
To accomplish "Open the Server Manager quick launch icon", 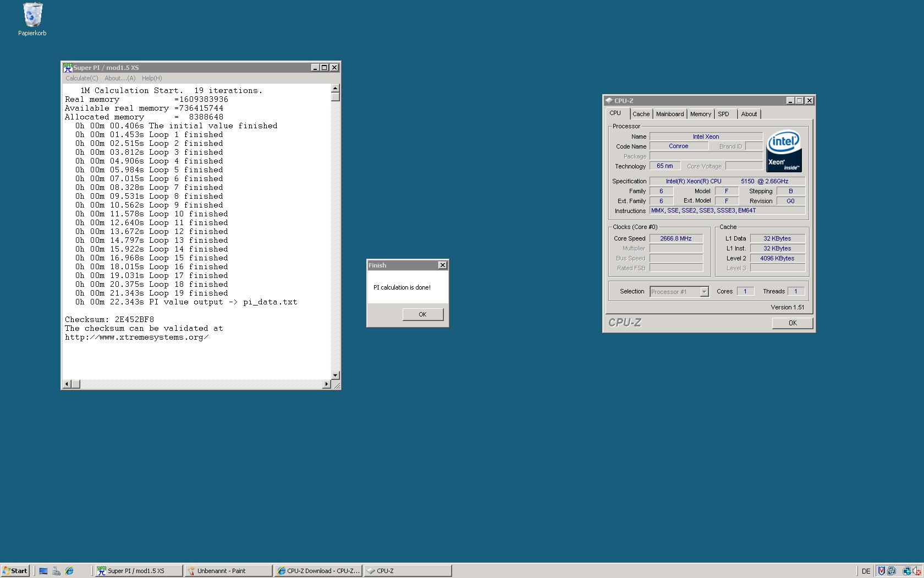I will tap(56, 571).
